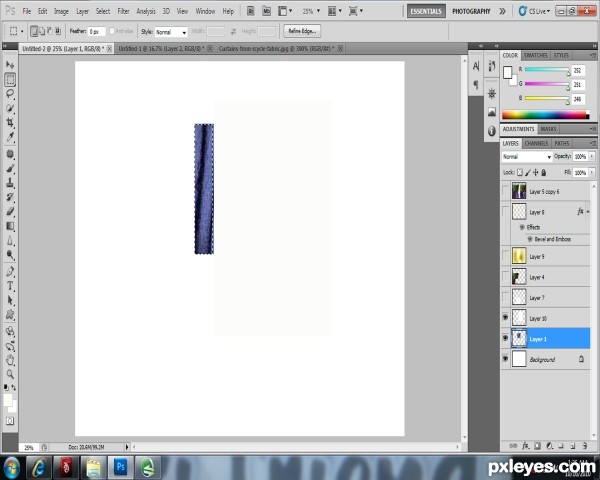This screenshot has width=600, height=480.
Task: Select the Brush tool
Action: [x=10, y=168]
